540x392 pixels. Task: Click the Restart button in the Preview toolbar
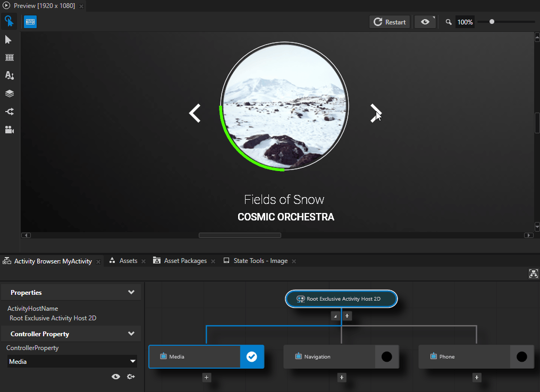click(x=390, y=22)
